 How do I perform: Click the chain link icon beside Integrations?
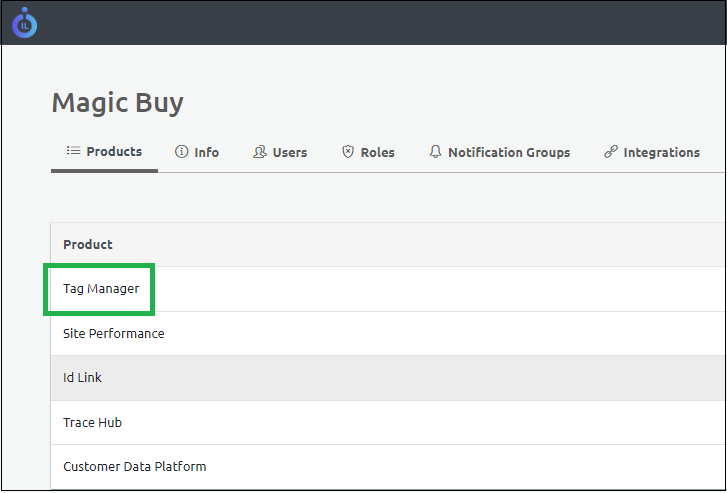pyautogui.click(x=611, y=152)
